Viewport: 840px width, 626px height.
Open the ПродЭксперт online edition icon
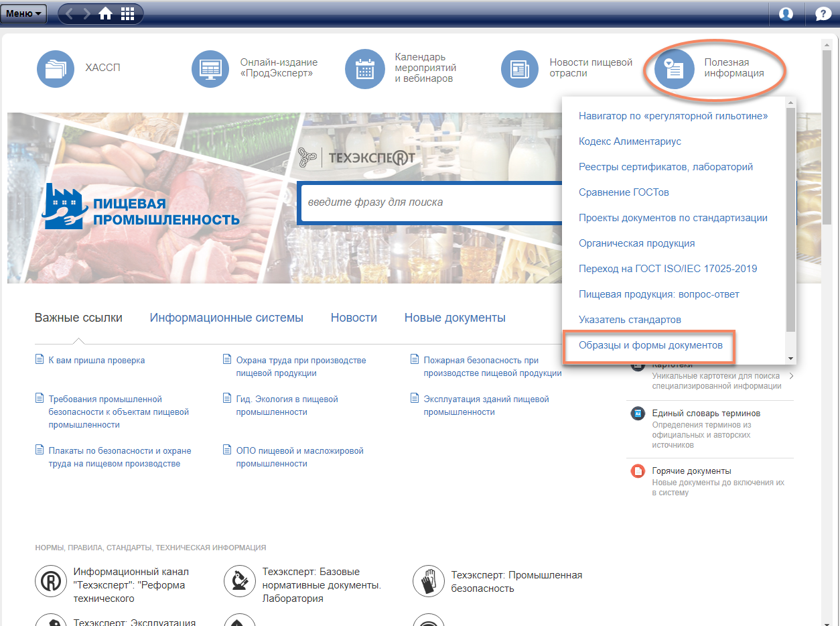[210, 68]
